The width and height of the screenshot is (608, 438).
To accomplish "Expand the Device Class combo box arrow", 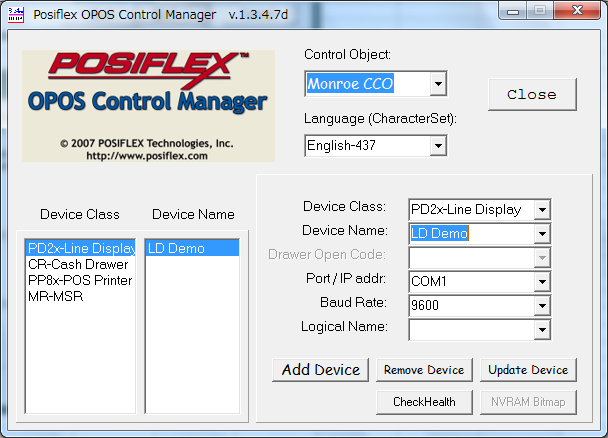I will click(542, 210).
